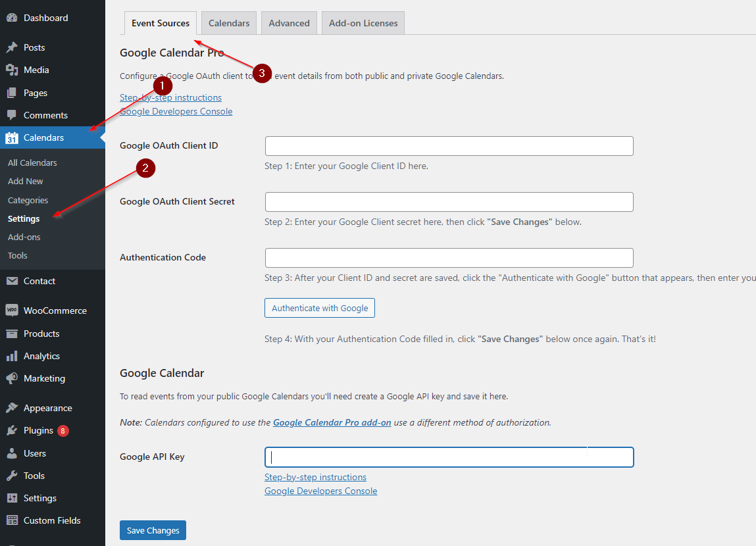Click the Google OAuth Client Secret field

(x=449, y=202)
